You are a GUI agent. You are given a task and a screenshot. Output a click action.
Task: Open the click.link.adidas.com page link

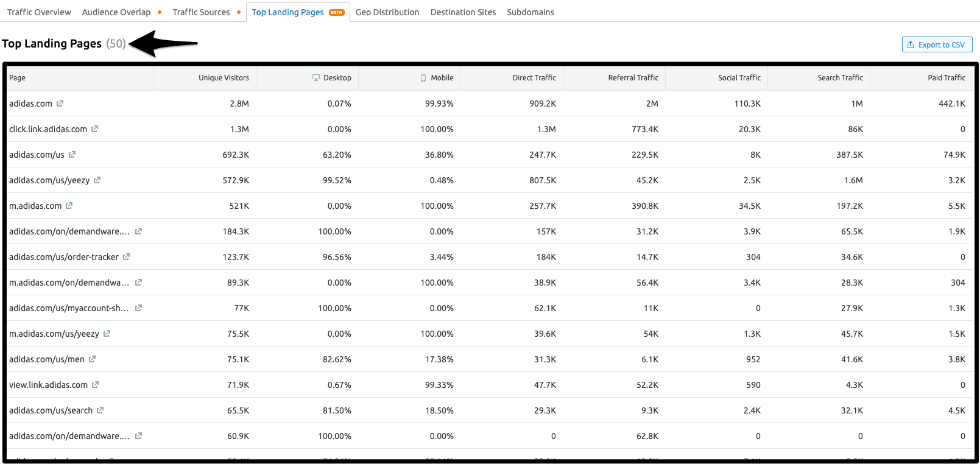tap(48, 129)
